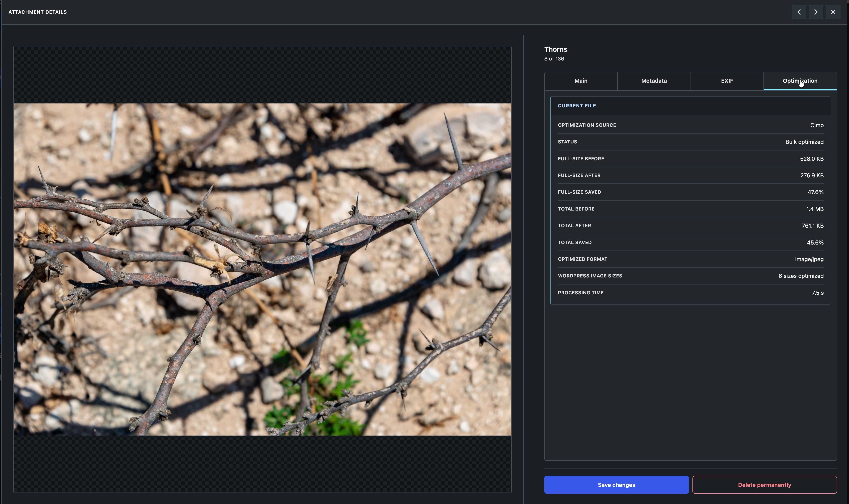Close the attachment details dialog
This screenshot has width=849, height=504.
(833, 12)
